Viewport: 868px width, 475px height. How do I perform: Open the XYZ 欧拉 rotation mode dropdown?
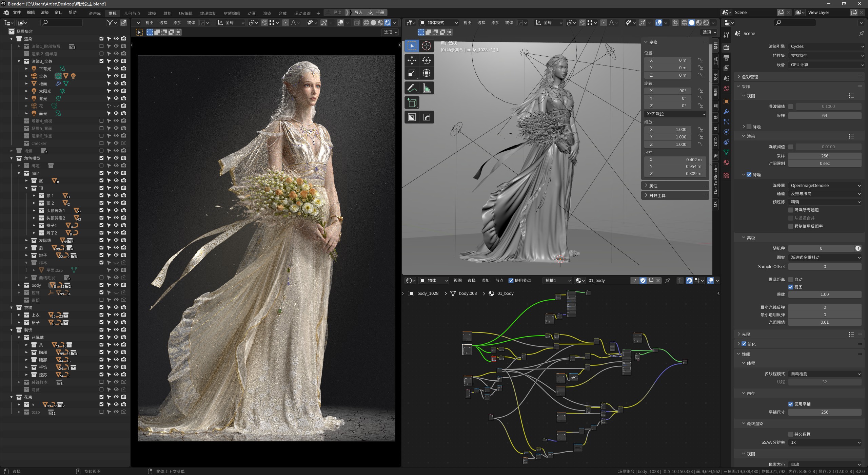tap(675, 114)
